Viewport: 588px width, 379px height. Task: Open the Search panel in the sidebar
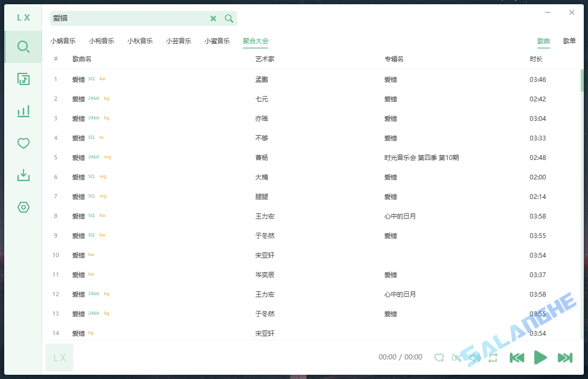coord(23,46)
